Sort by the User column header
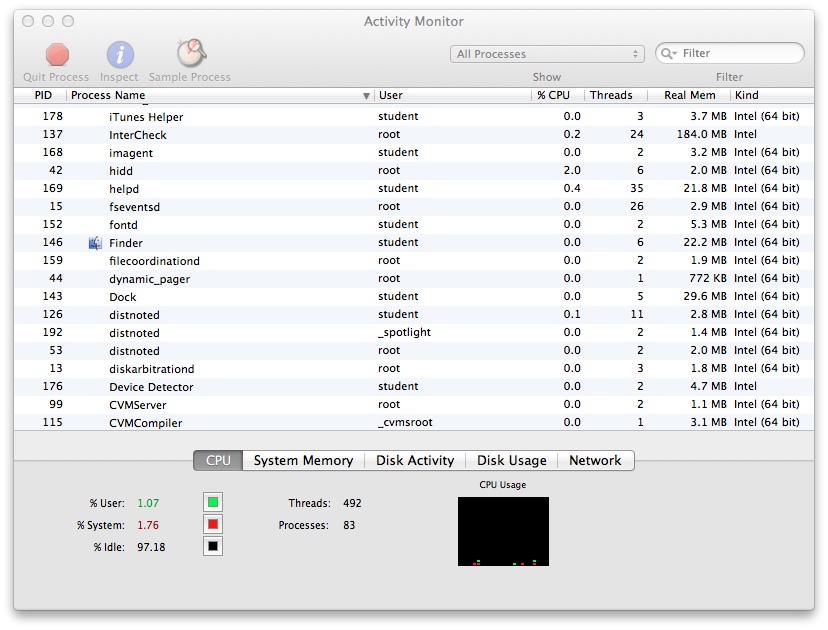Image resolution: width=828 pixels, height=630 pixels. coord(452,95)
